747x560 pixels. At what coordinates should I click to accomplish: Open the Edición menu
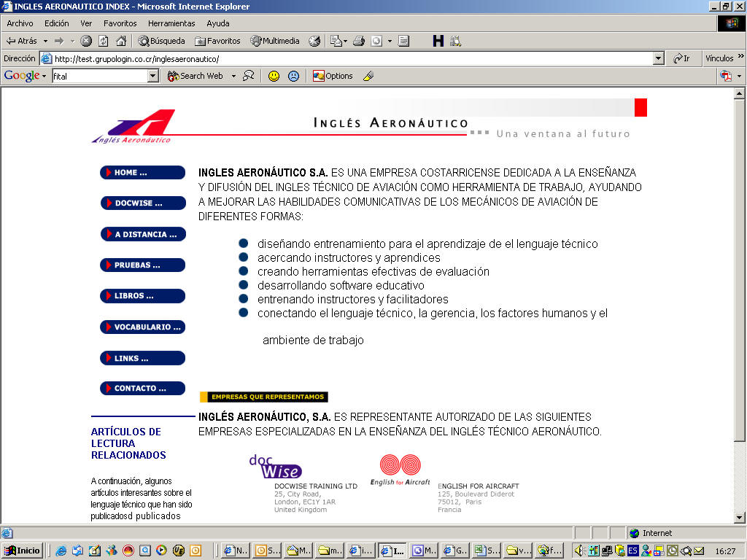pyautogui.click(x=57, y=23)
